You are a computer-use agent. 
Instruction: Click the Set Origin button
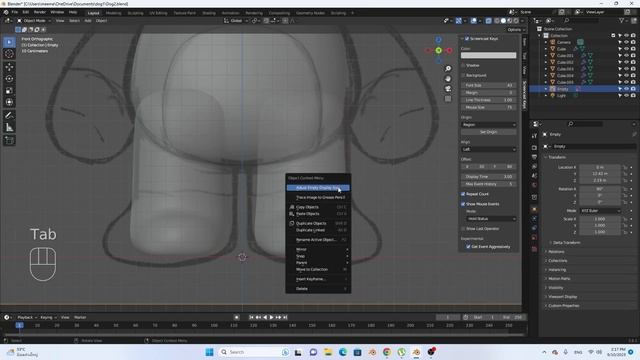coord(489,132)
